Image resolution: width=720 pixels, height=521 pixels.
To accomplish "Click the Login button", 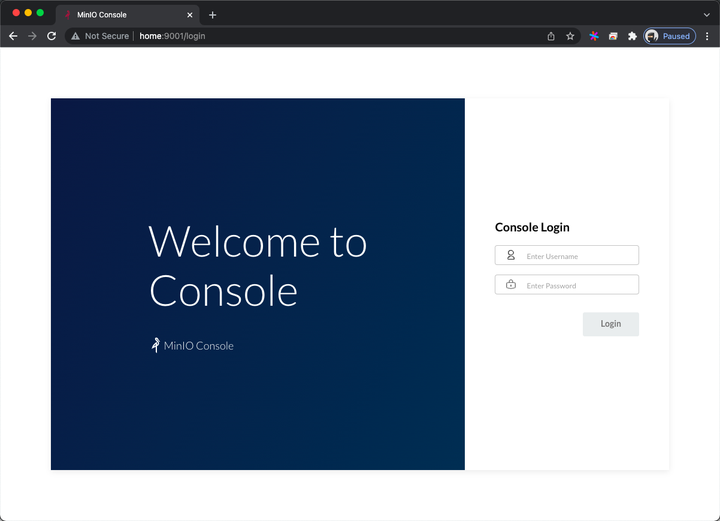I will pos(611,324).
